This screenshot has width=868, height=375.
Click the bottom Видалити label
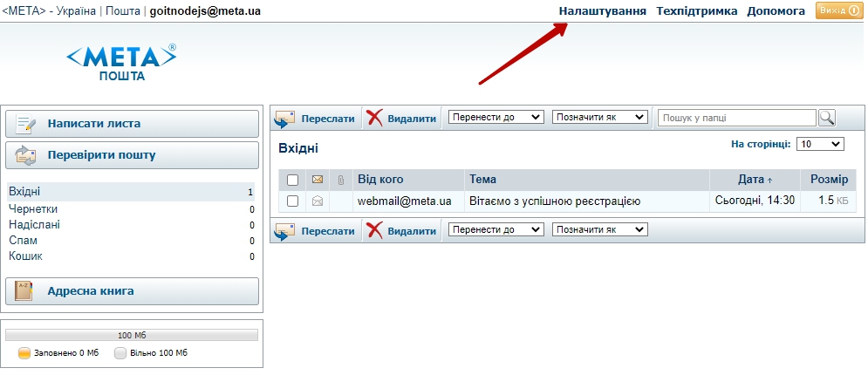412,230
